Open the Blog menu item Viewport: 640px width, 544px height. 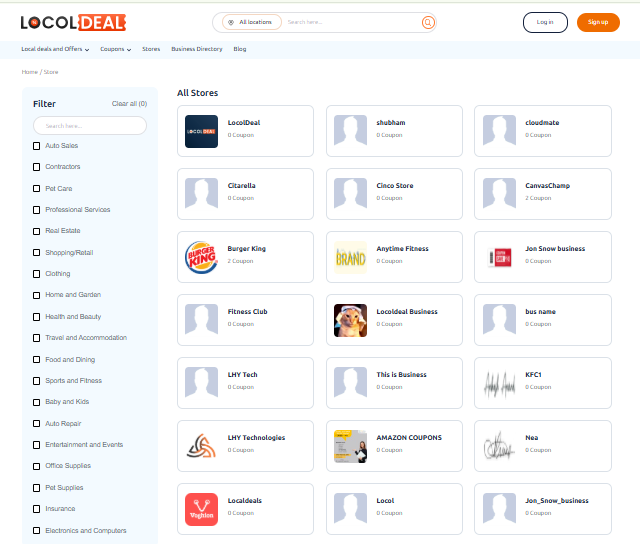coord(240,49)
